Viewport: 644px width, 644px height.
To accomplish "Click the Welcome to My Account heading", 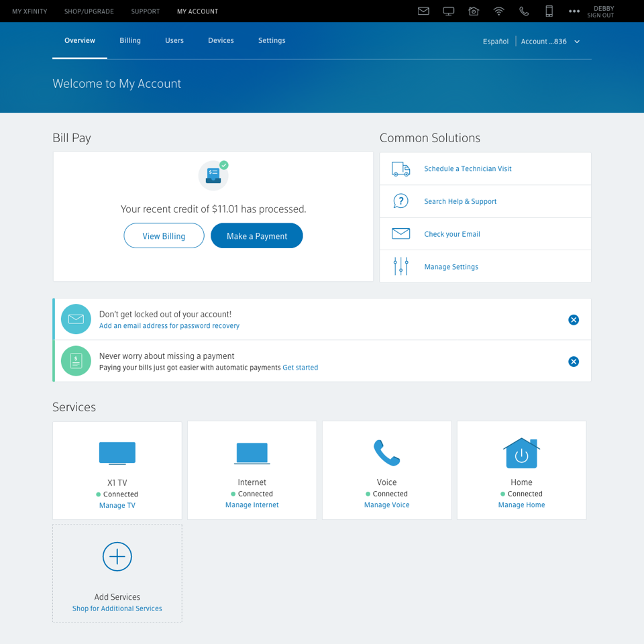I will click(117, 84).
